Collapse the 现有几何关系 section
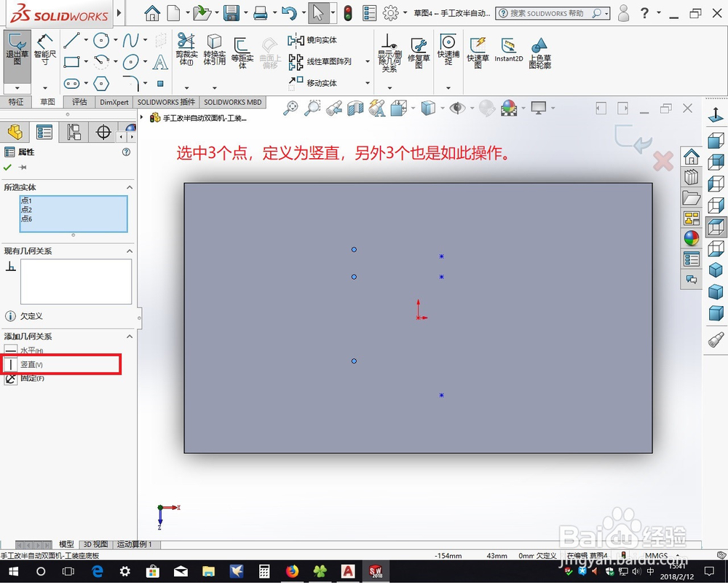The height and width of the screenshot is (585, 728). click(130, 251)
